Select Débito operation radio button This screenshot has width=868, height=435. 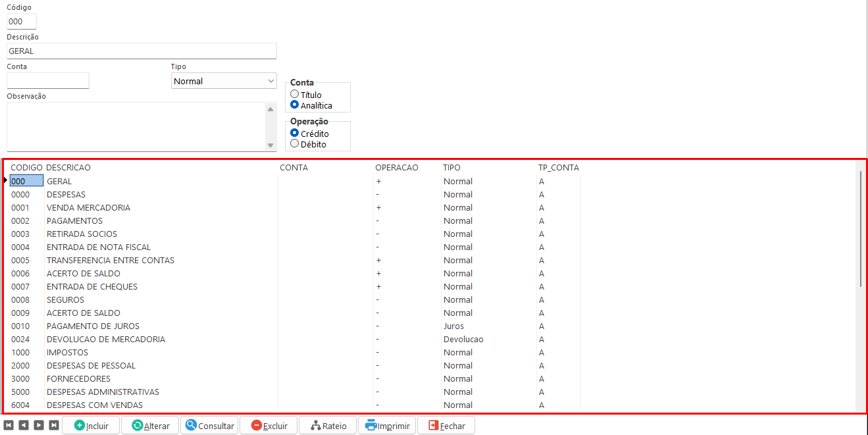tap(295, 143)
